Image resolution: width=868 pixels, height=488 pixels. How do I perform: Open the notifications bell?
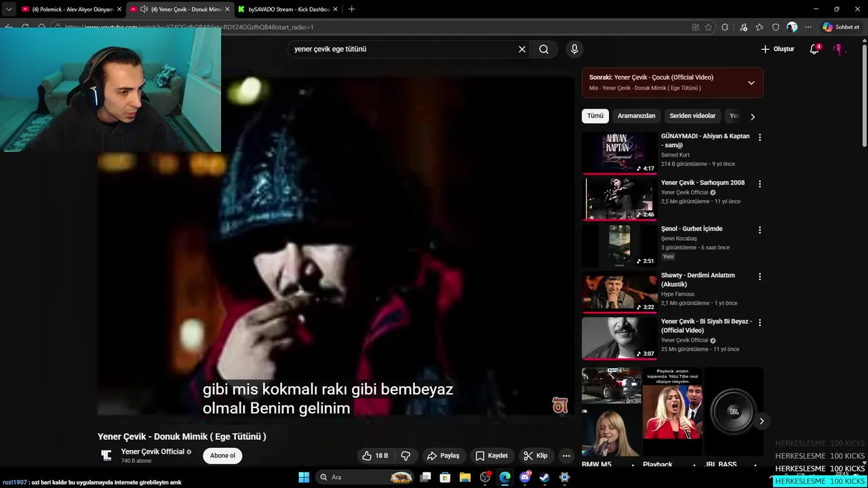point(814,49)
